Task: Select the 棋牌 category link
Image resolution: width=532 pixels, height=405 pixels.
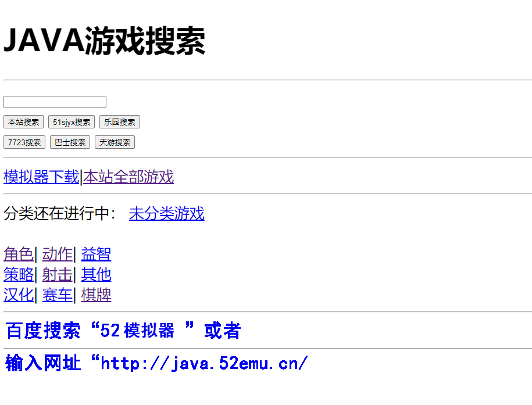Action: (96, 295)
